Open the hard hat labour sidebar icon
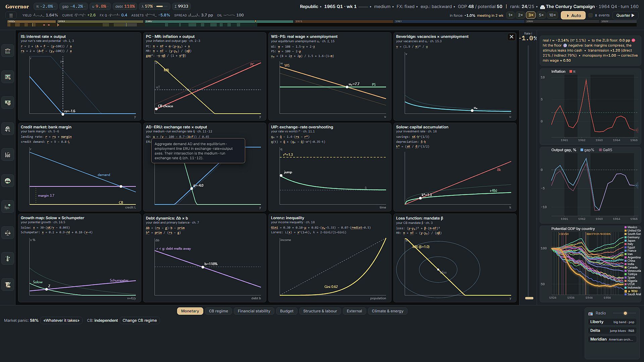Screen dimensions: 644x362 pyautogui.click(x=8, y=129)
